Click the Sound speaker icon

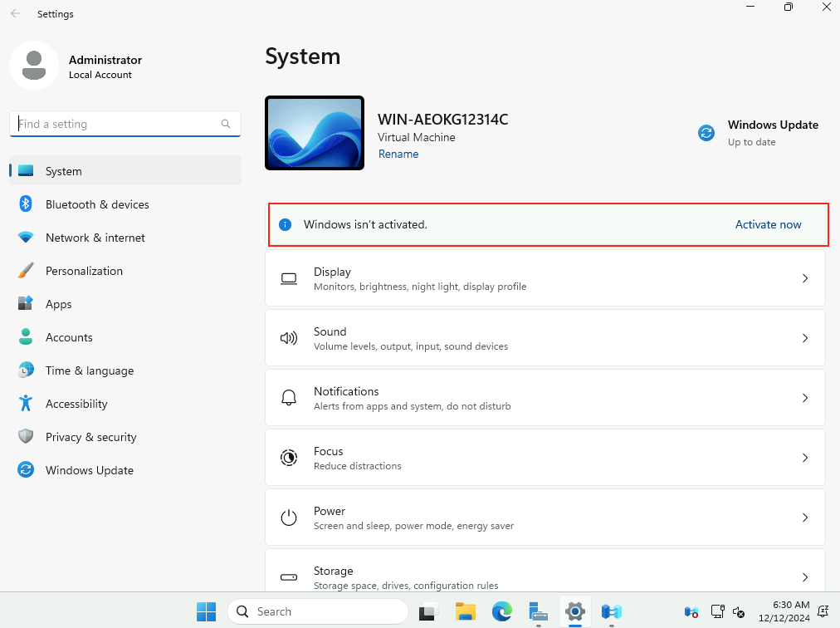coord(289,338)
